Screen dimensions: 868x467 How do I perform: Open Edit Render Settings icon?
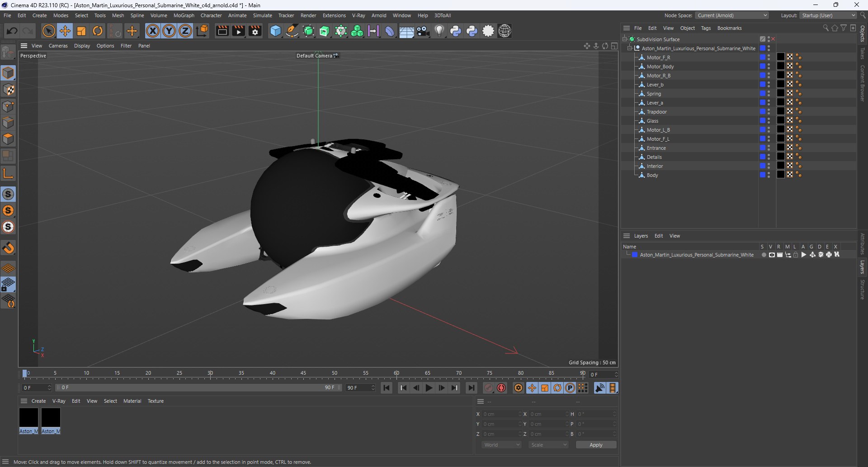coord(255,31)
